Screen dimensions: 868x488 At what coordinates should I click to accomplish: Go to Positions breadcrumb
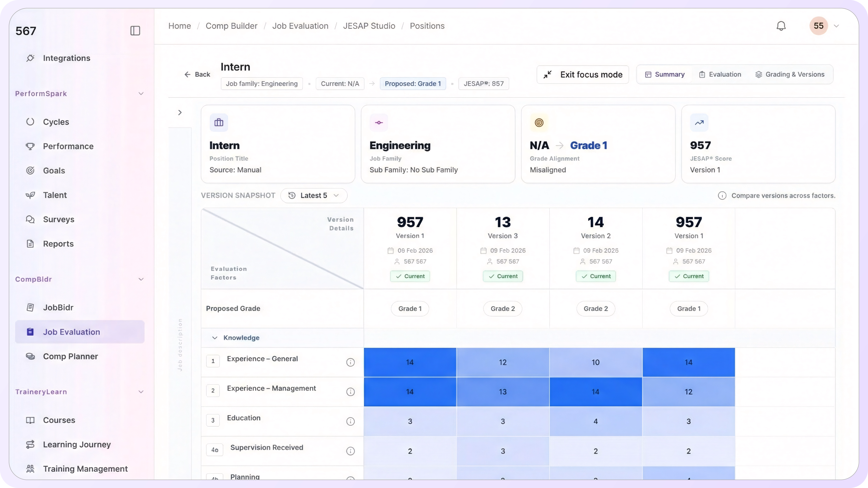(x=427, y=26)
